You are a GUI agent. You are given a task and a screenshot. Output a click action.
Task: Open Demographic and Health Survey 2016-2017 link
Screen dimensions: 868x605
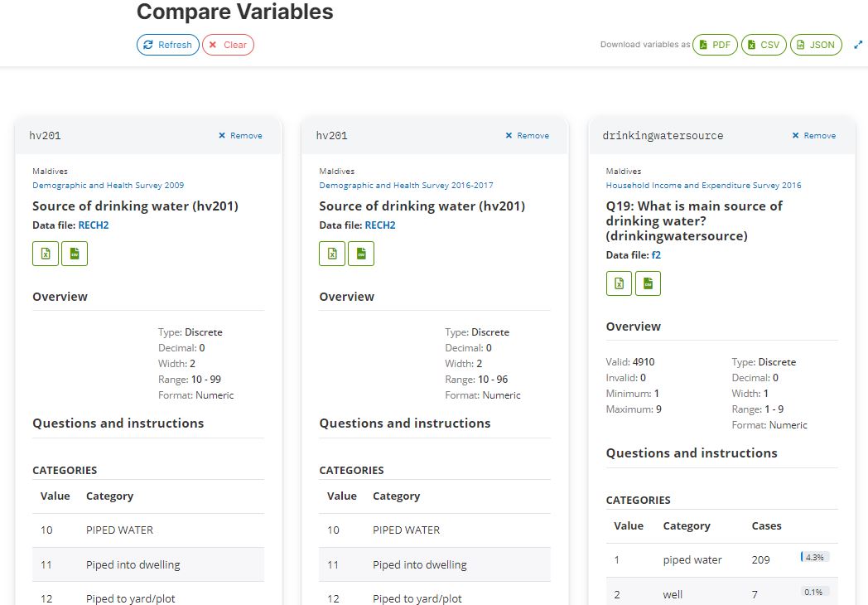[x=406, y=186]
